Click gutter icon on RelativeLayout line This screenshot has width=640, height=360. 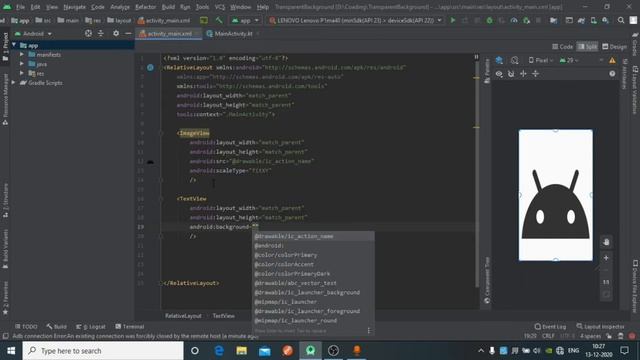150,67
